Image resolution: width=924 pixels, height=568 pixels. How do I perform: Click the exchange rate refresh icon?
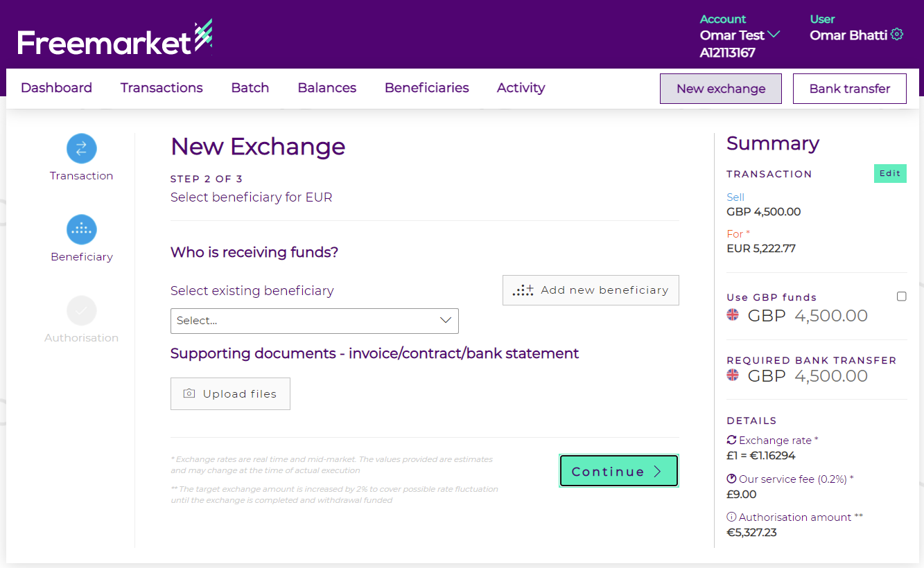click(x=731, y=440)
